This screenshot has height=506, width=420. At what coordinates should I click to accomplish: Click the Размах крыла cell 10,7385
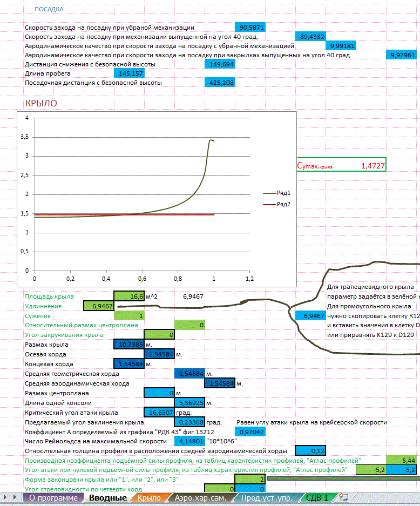click(x=130, y=345)
